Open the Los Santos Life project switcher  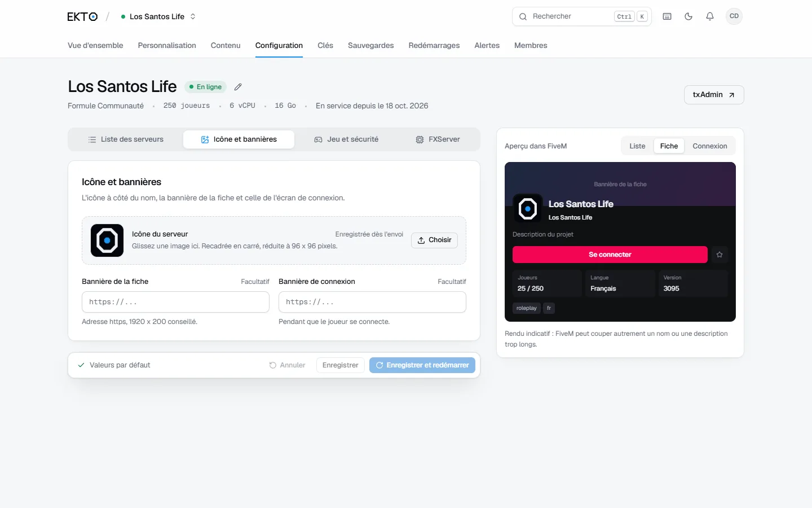point(158,16)
